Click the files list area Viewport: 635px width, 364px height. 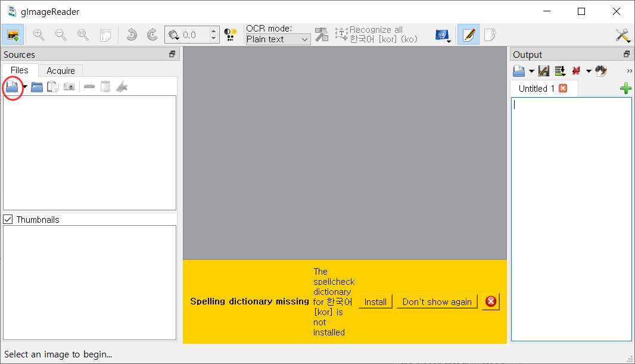click(x=89, y=153)
